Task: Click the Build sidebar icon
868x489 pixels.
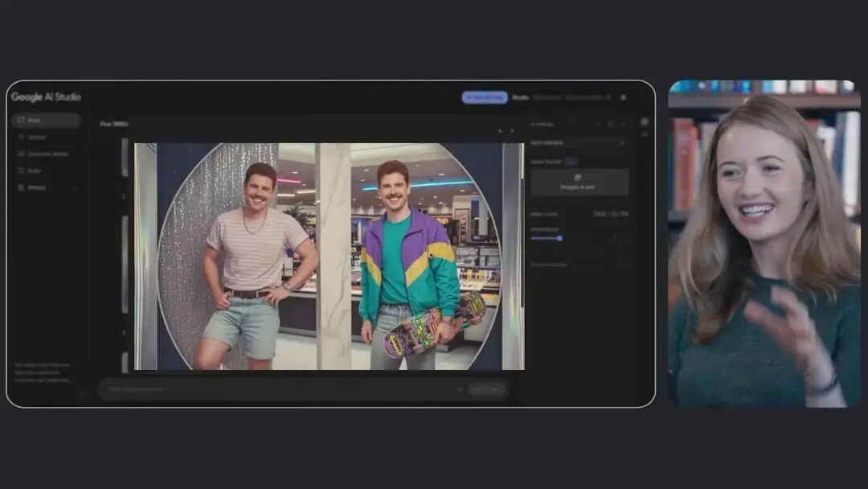Action: tap(21, 171)
